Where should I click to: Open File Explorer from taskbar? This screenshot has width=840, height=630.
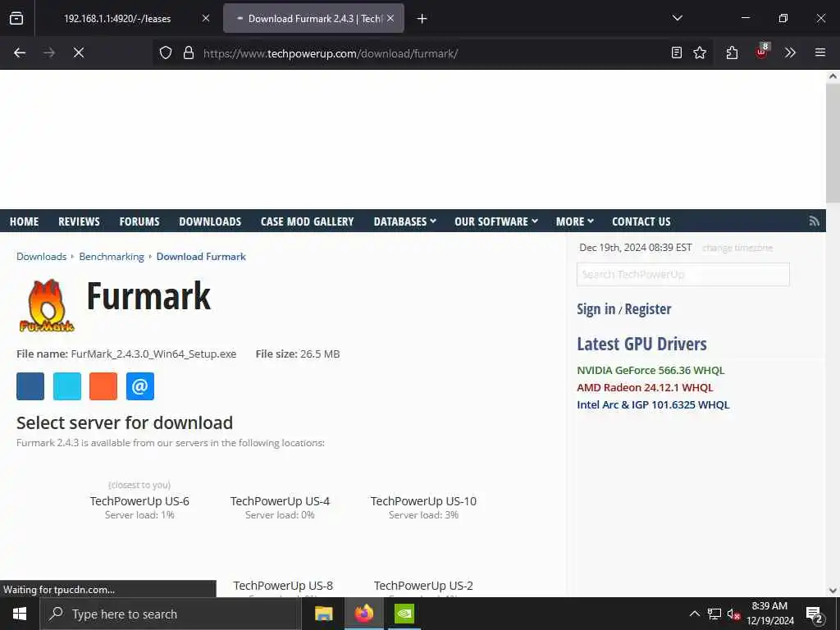323,614
